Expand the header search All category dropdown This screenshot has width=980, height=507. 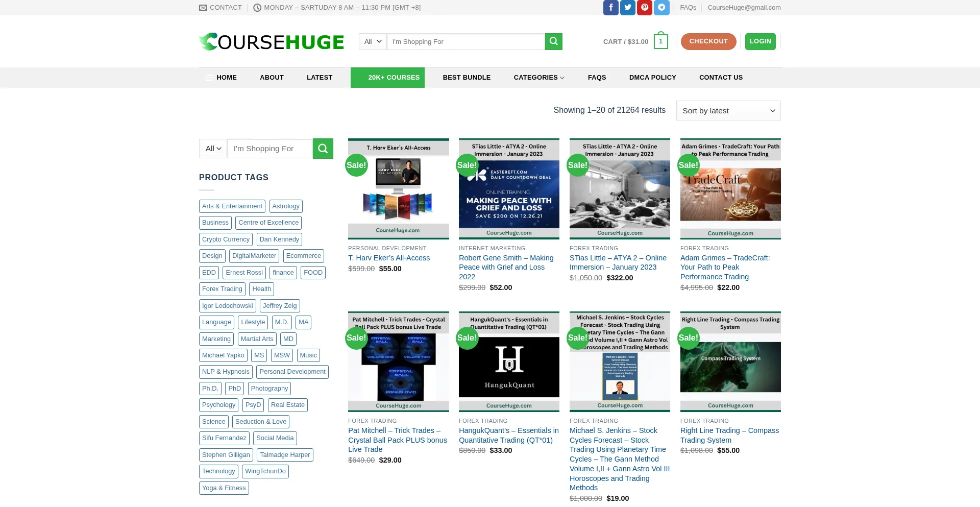pos(373,42)
